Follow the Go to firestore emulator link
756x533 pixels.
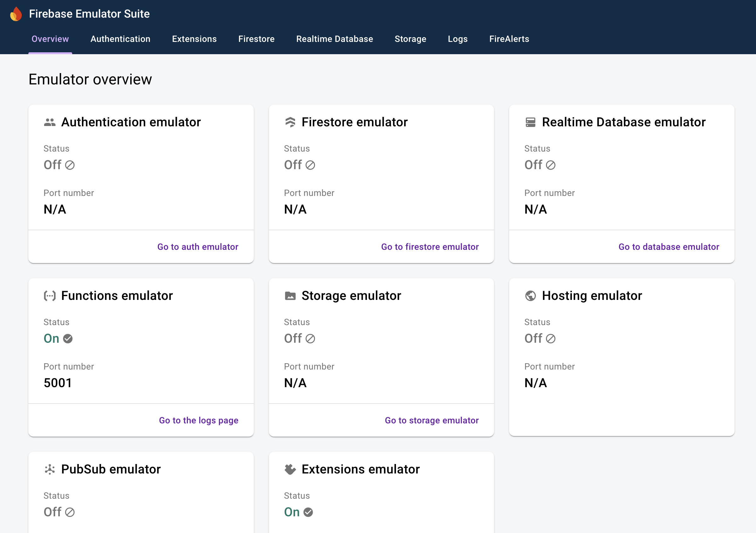tap(430, 247)
